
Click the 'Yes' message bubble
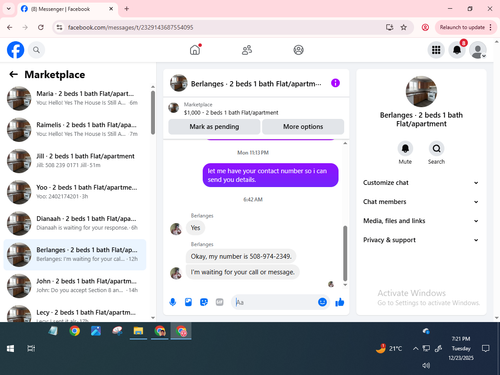[195, 228]
